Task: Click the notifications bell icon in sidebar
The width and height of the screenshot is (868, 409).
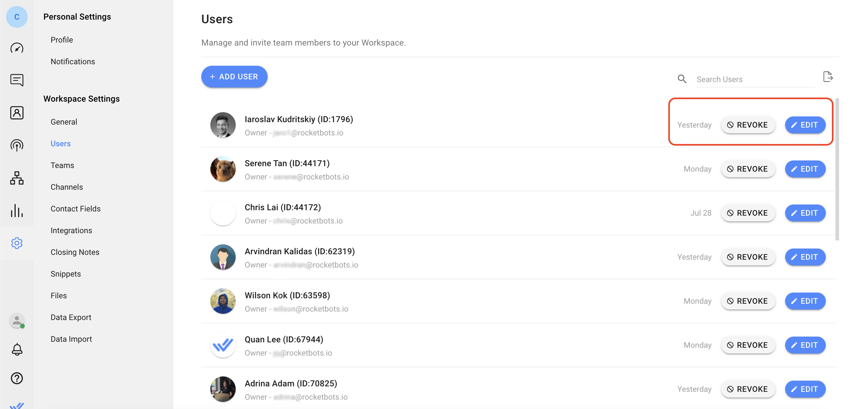Action: [x=17, y=349]
